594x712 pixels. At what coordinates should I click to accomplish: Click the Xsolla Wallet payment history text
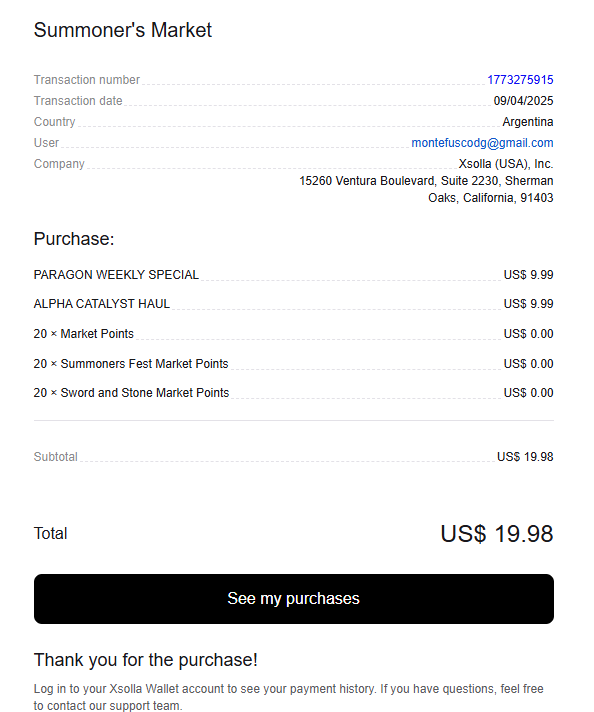click(x=289, y=697)
